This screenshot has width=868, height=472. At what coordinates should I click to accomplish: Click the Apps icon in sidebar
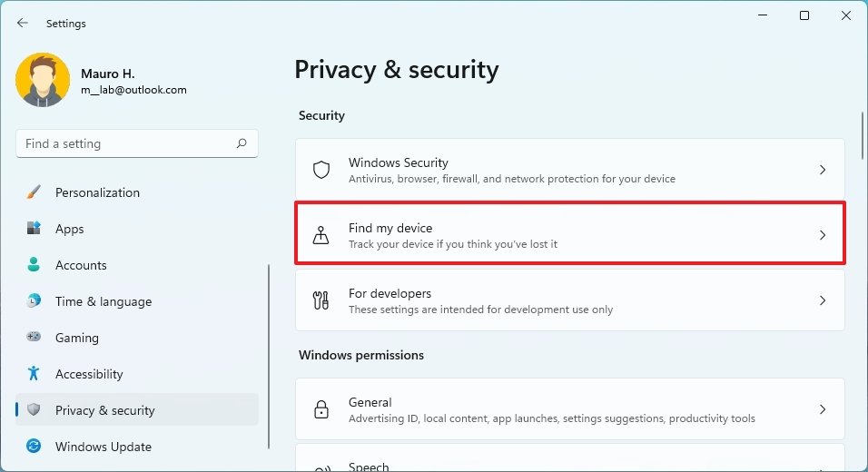click(34, 229)
